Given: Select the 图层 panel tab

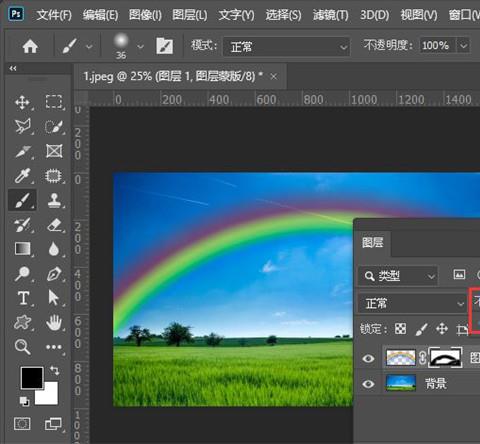Looking at the screenshot, I should pyautogui.click(x=373, y=242).
